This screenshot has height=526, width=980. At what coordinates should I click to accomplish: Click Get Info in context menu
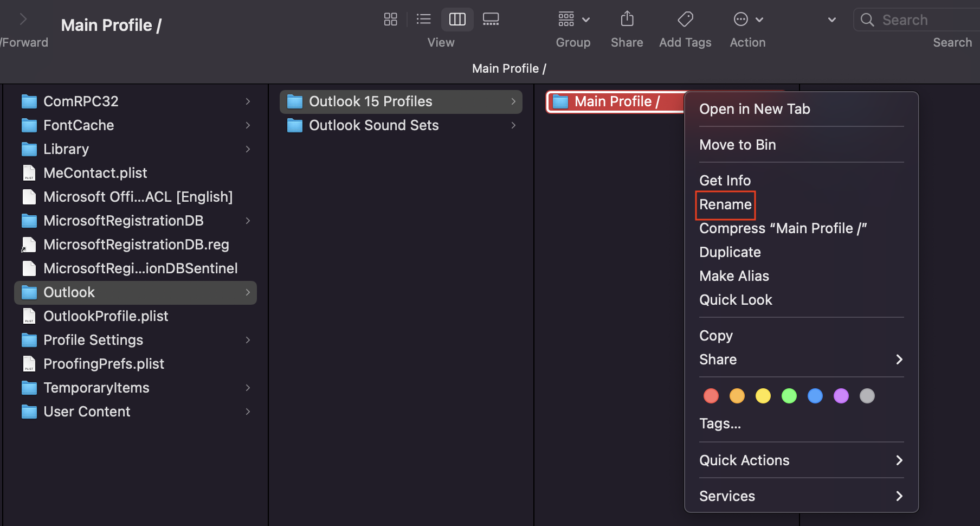click(725, 181)
